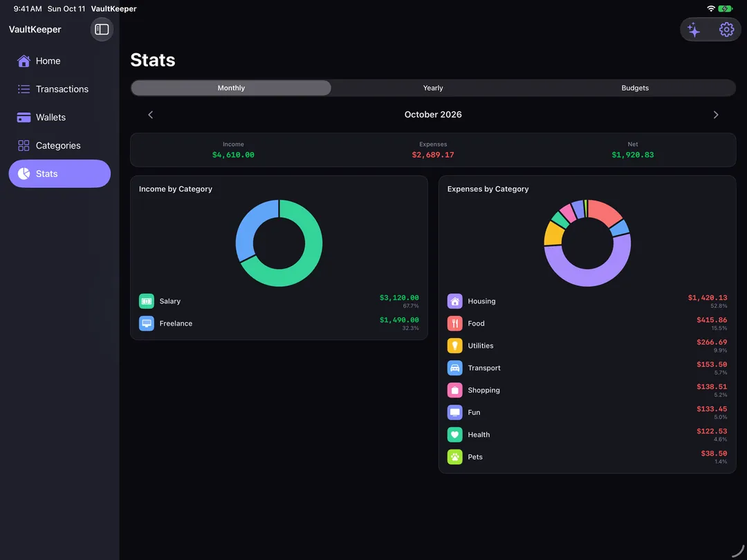This screenshot has width=747, height=560.
Task: Click the Categories grid icon
Action: tap(24, 145)
